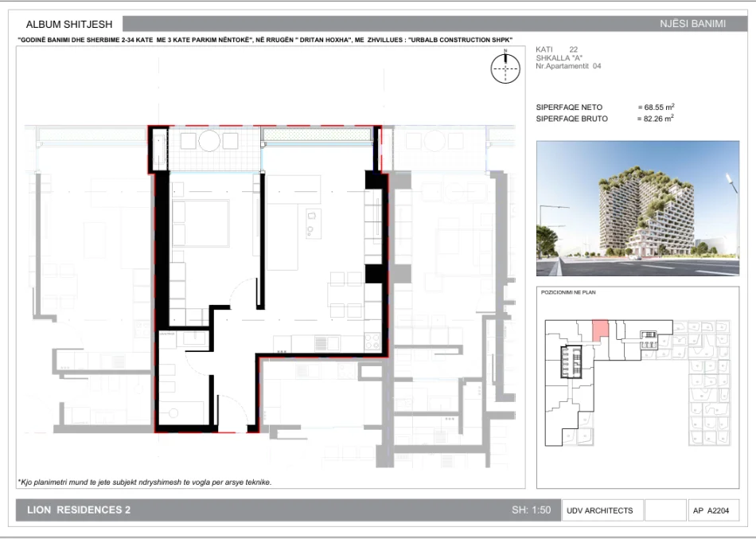Screen dimensions: 756x539
Task: Select the north arrow compass icon
Action: point(507,70)
